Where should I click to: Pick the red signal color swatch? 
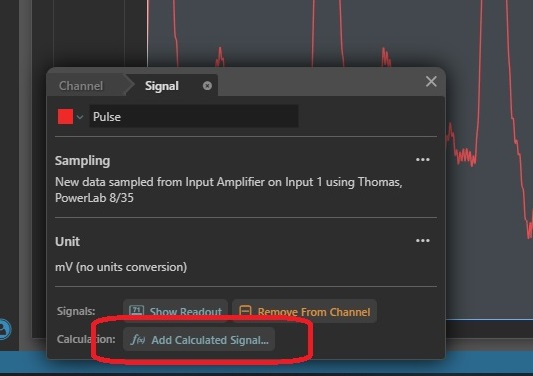(x=65, y=117)
